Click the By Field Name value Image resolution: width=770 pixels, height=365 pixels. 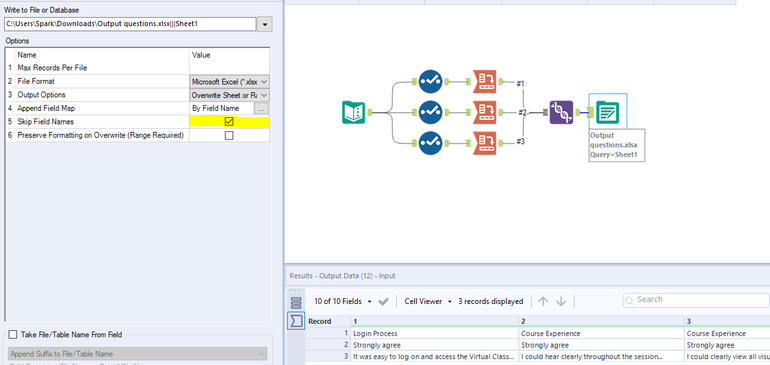(216, 108)
